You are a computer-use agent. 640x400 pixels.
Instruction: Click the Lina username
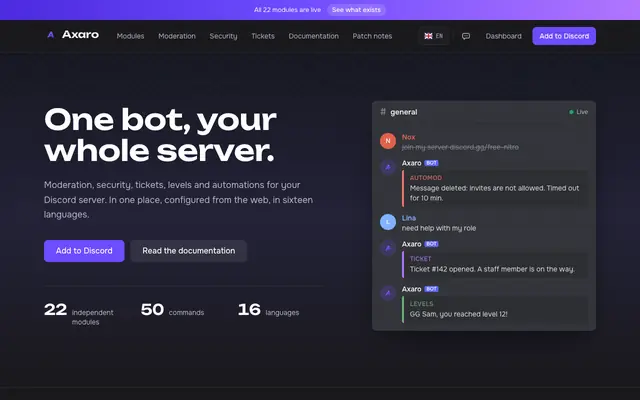(409, 218)
